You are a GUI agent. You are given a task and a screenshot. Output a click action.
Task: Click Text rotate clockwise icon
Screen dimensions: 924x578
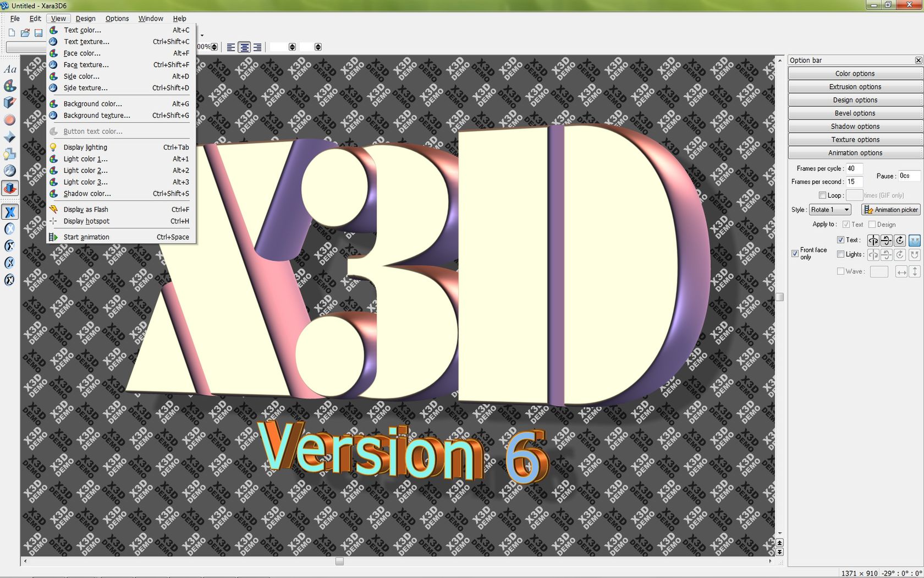coord(900,241)
